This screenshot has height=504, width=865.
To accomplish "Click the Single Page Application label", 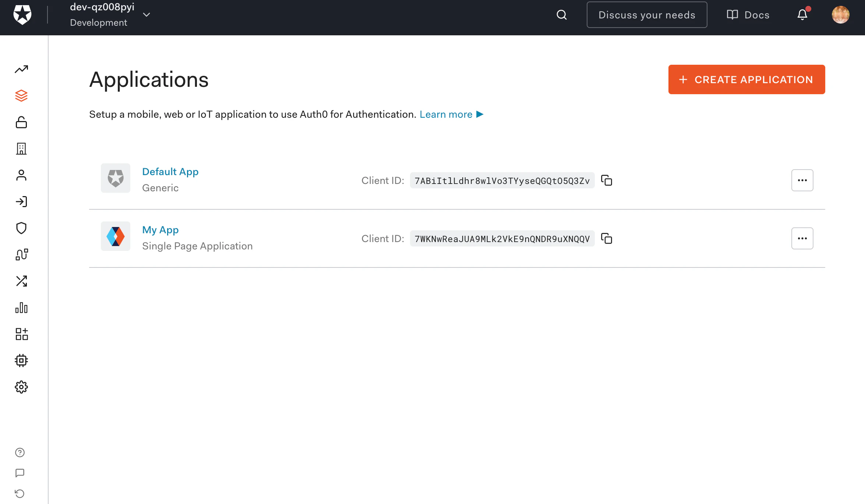I will click(197, 246).
